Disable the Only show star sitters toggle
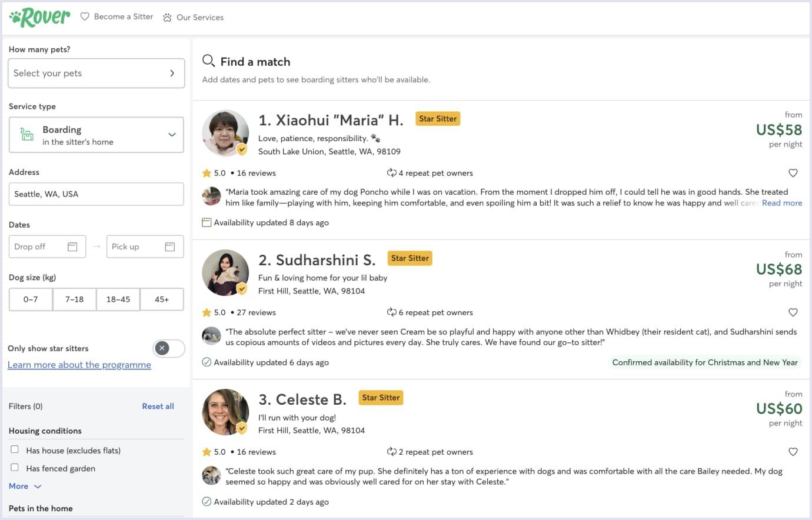 169,348
